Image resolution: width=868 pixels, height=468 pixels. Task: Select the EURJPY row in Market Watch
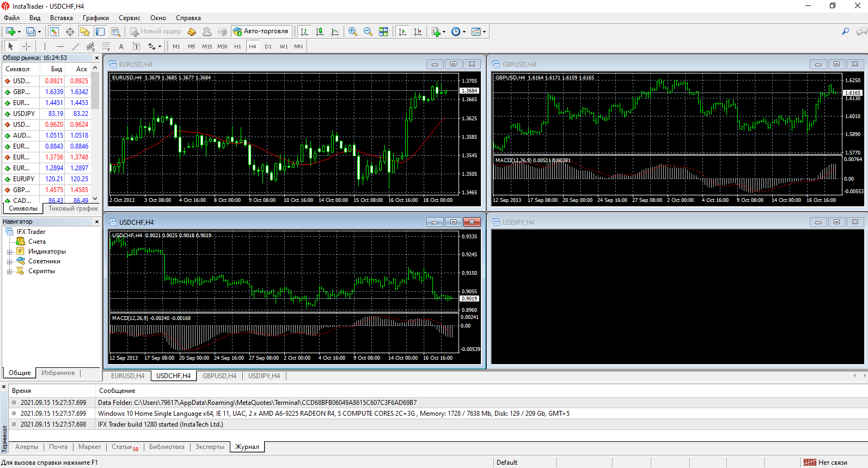tap(47, 179)
